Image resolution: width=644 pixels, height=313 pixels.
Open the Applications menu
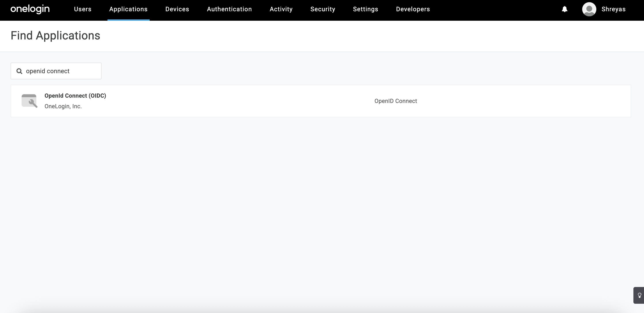coord(128,9)
